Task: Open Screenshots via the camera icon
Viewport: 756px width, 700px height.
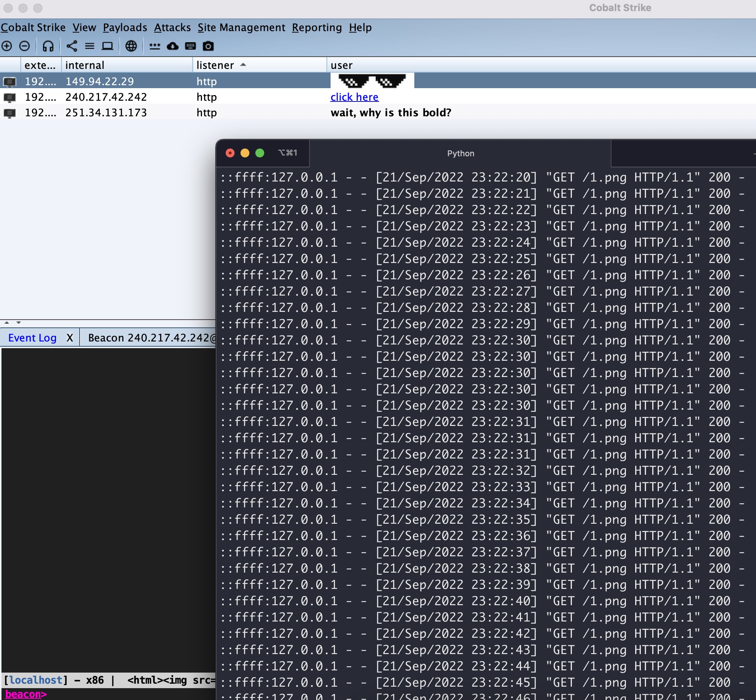Action: (x=208, y=46)
